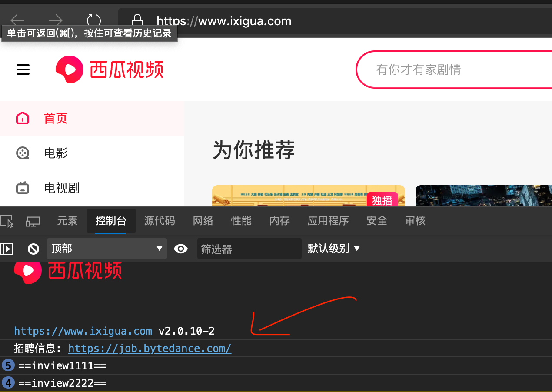Click the ==inview2222== console message
This screenshot has width=552, height=392.
62,383
